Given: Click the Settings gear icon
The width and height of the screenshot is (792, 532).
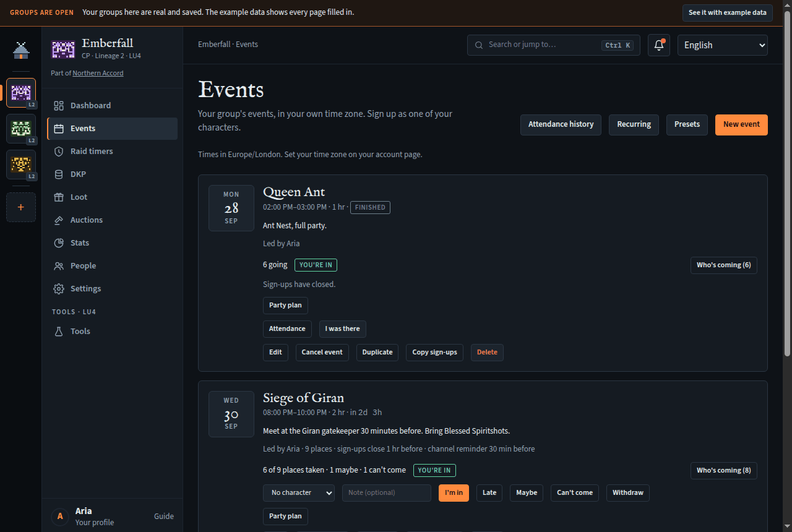Looking at the screenshot, I should (59, 289).
